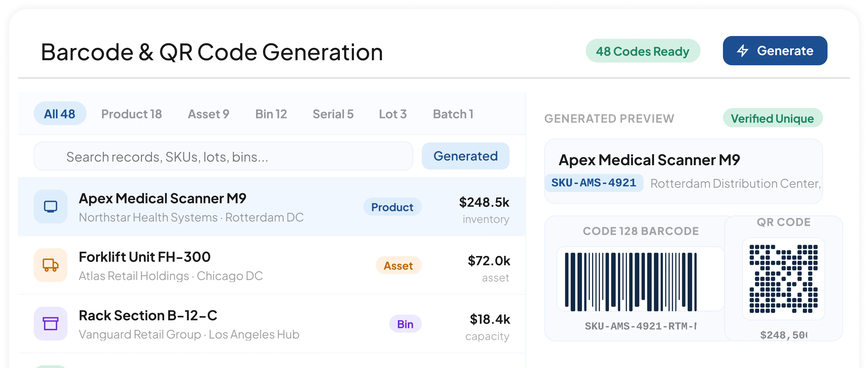Click the Bin tag on Rack Section row
868x368 pixels.
click(x=405, y=324)
